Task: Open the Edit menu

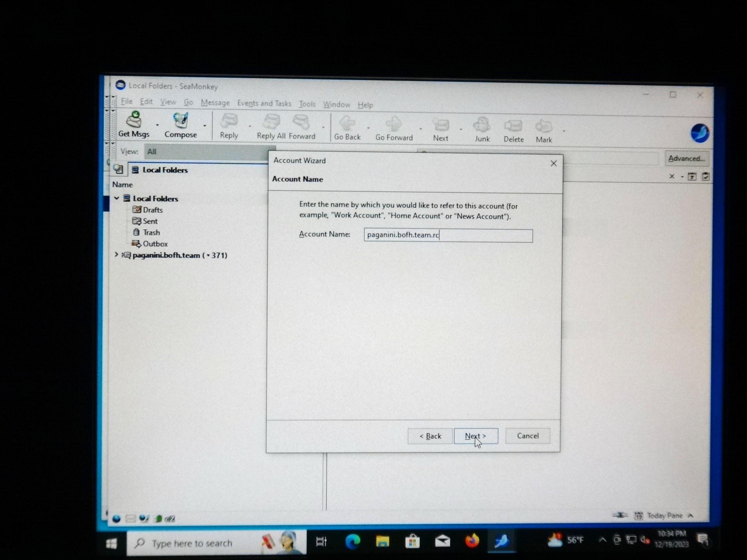Action: pos(146,101)
